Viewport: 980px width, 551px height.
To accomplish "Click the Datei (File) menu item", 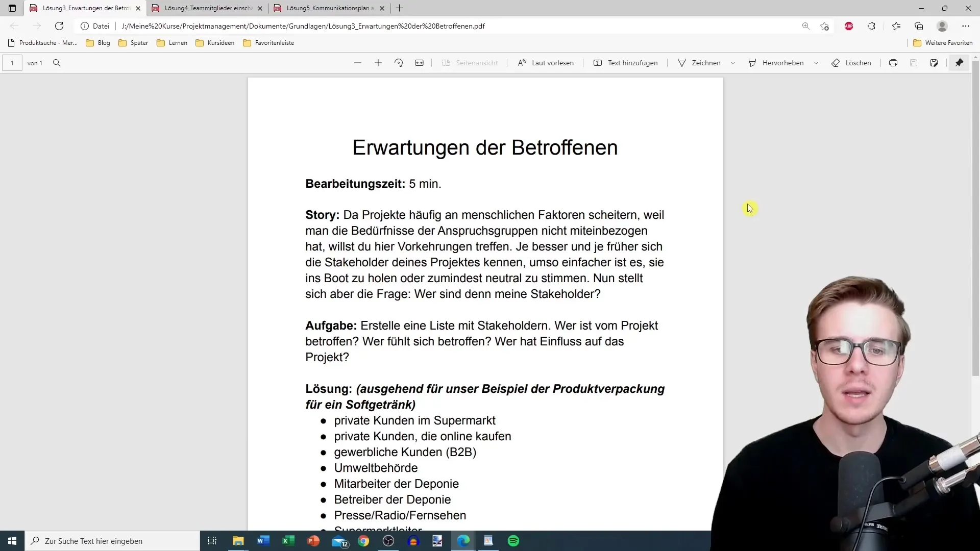I will pyautogui.click(x=100, y=26).
